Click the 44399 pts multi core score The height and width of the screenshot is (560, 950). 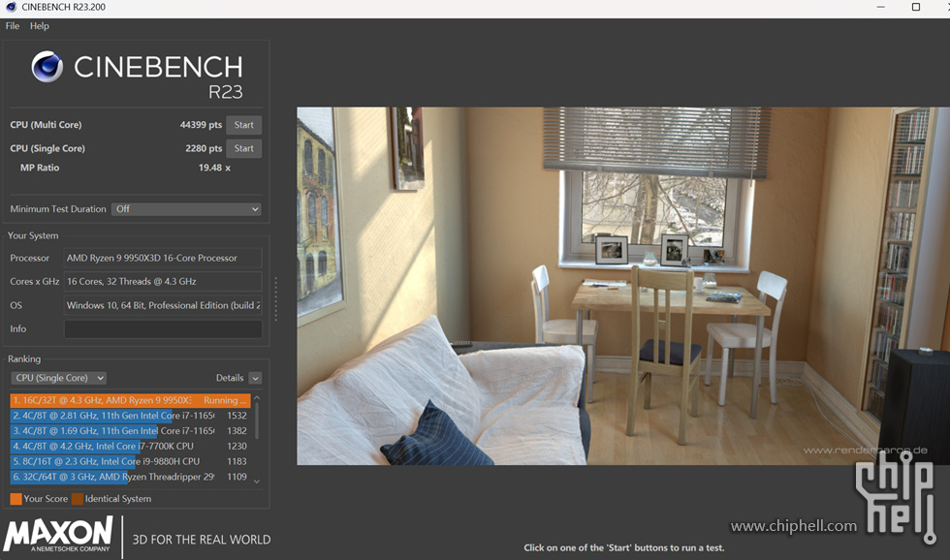tap(201, 125)
